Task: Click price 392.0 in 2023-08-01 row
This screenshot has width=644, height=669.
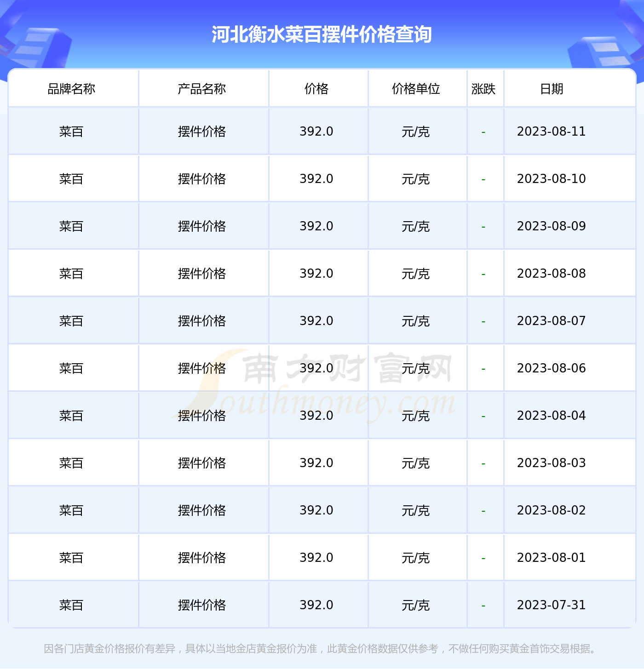Action: (x=316, y=558)
